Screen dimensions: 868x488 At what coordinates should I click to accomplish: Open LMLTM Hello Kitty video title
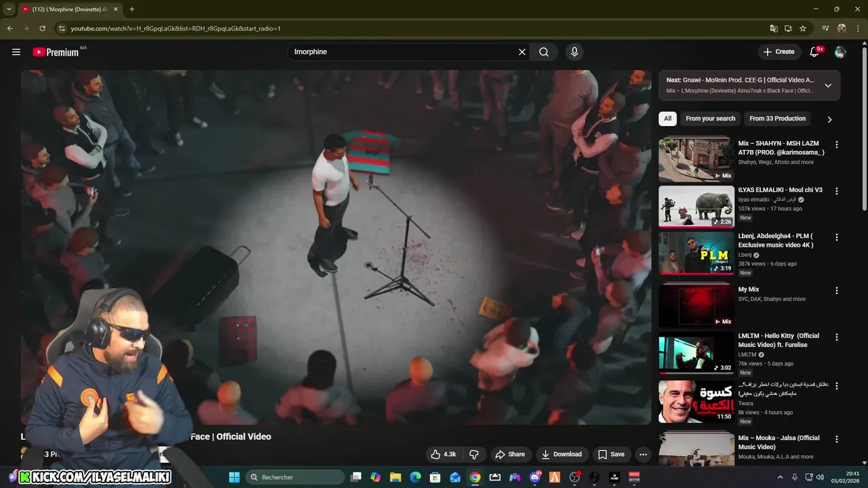778,340
